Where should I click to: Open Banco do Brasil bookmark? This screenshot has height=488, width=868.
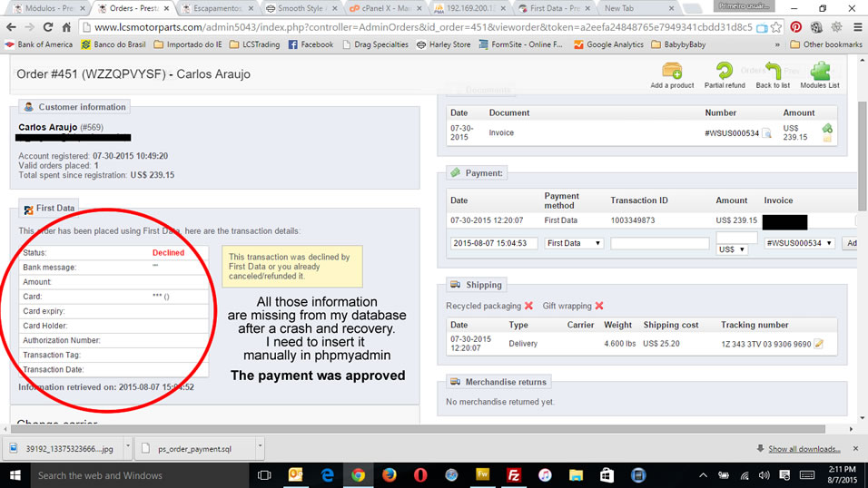coord(113,44)
